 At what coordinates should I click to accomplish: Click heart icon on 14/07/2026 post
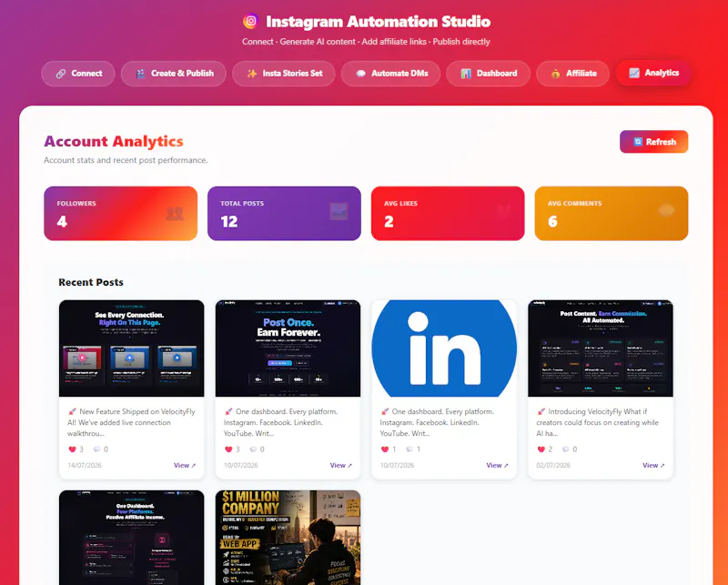pyautogui.click(x=72, y=449)
